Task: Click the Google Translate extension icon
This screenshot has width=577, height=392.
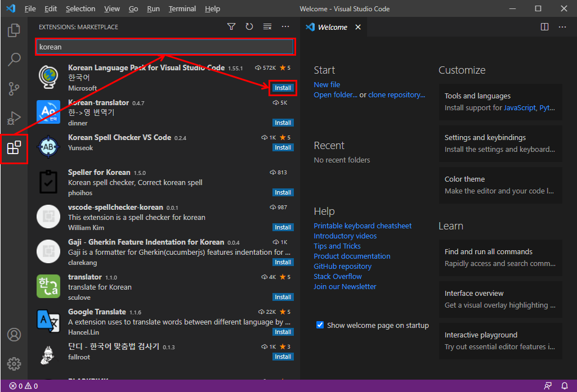Action: [x=48, y=321]
